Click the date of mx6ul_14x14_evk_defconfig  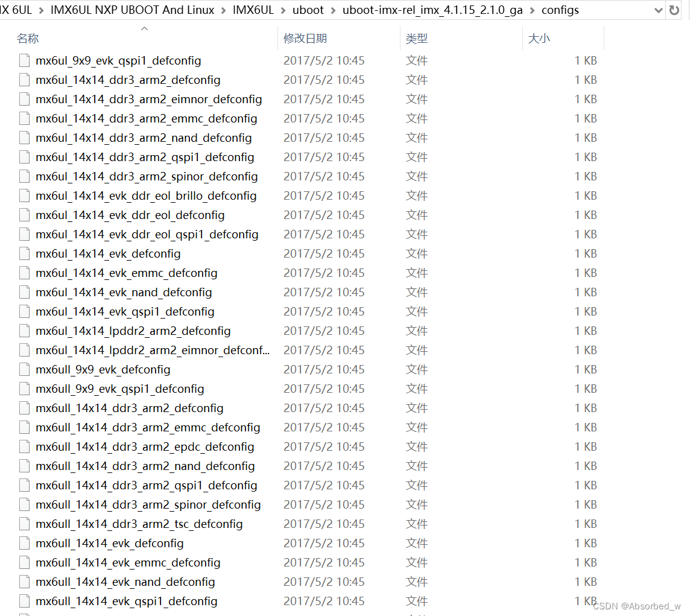pos(324,253)
